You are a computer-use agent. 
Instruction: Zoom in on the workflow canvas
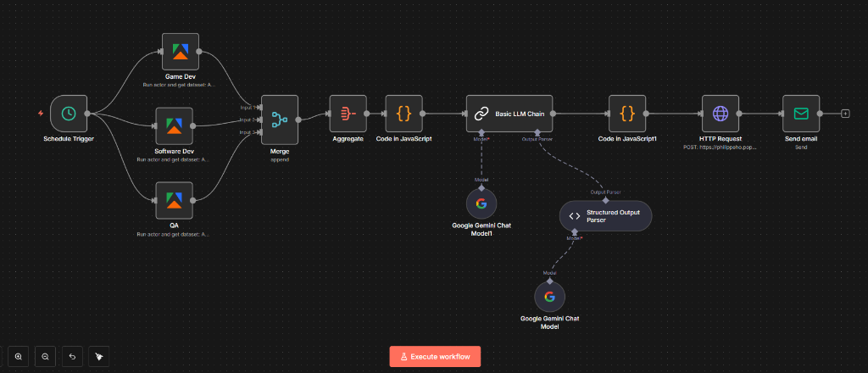coord(19,356)
